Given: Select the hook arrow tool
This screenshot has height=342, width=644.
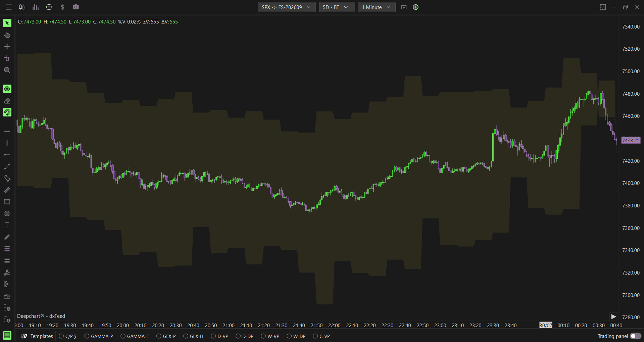Looking at the screenshot, I should coord(7,58).
